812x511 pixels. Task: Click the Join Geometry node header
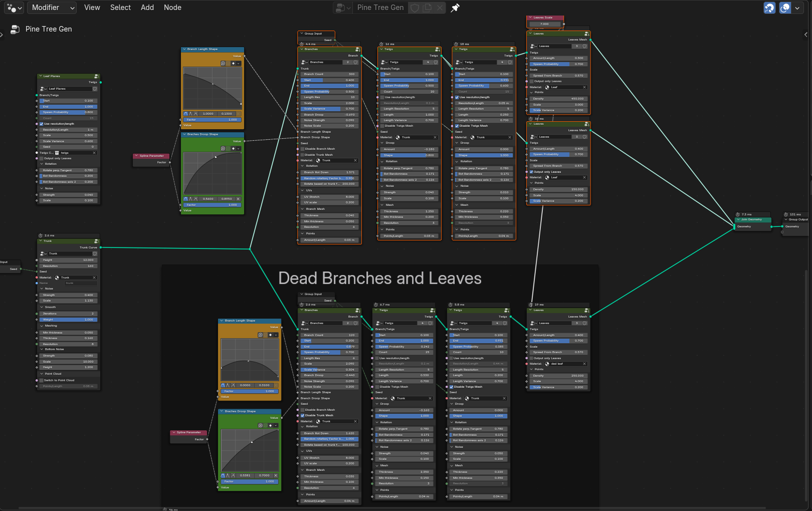pyautogui.click(x=753, y=219)
